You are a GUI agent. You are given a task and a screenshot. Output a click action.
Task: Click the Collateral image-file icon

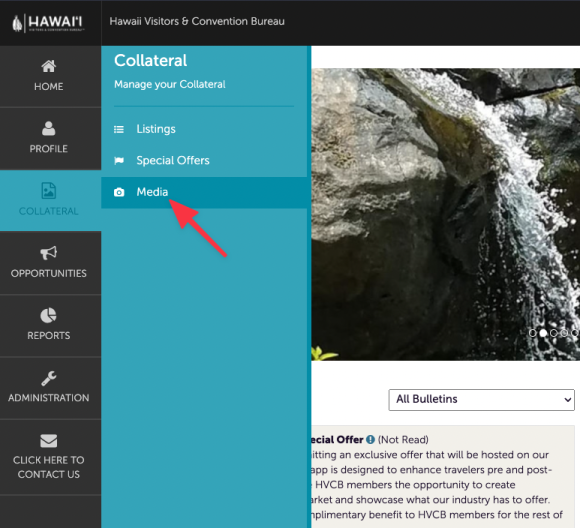coord(48,191)
